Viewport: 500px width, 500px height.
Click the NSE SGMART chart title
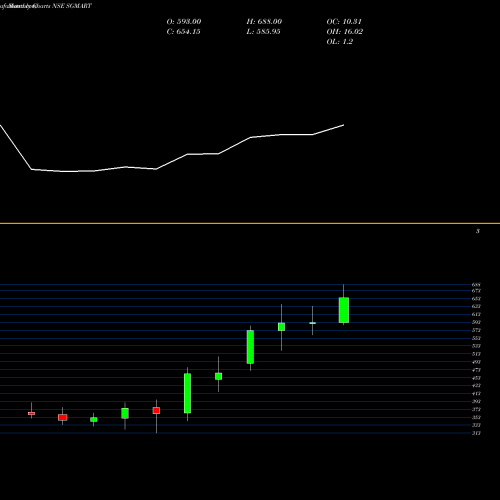72,6
